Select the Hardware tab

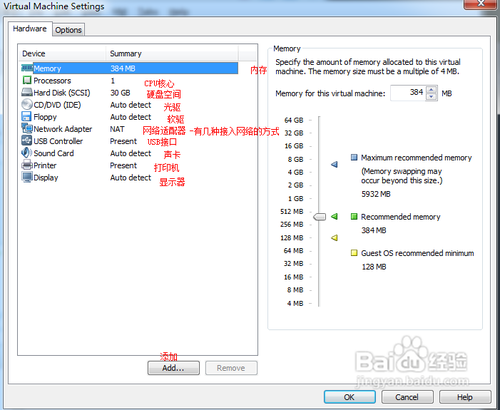coord(30,29)
